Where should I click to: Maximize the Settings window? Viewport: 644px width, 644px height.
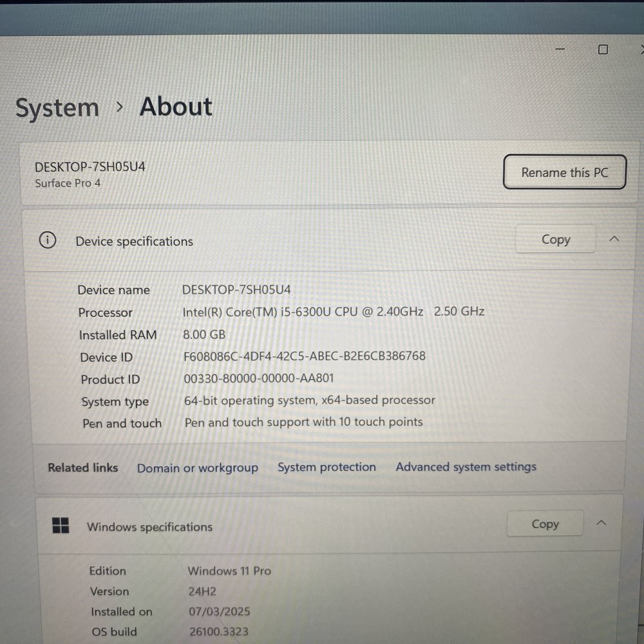click(x=603, y=50)
